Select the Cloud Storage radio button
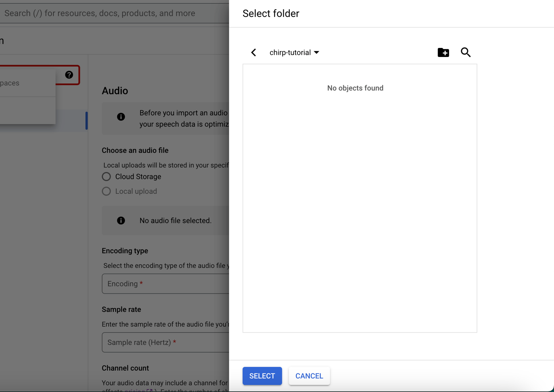554x392 pixels. [x=106, y=177]
